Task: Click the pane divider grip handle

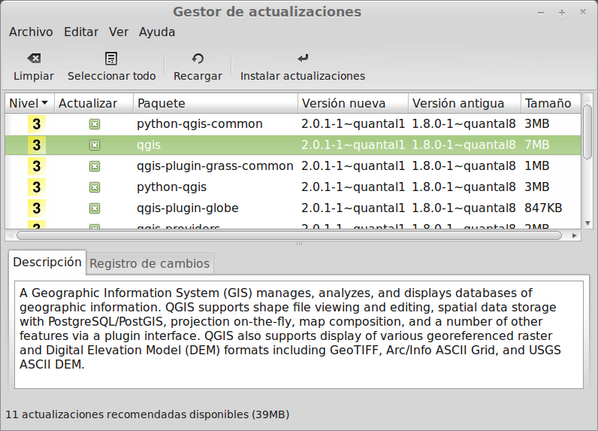Action: tap(299, 244)
